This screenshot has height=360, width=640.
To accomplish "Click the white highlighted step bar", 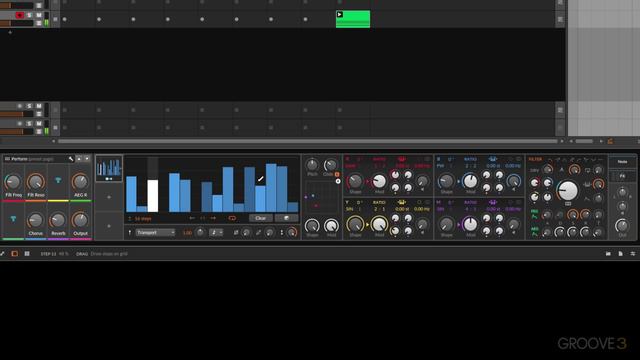I will (153, 196).
